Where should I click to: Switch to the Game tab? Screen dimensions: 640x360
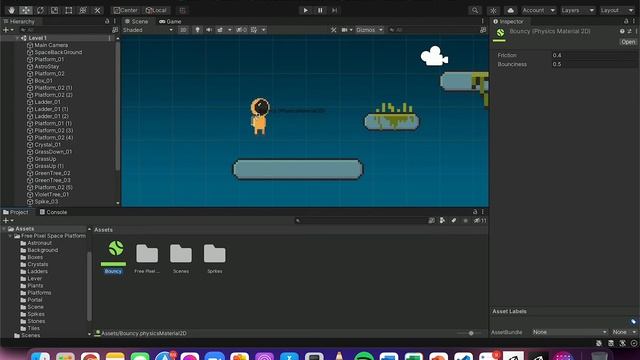(171, 21)
